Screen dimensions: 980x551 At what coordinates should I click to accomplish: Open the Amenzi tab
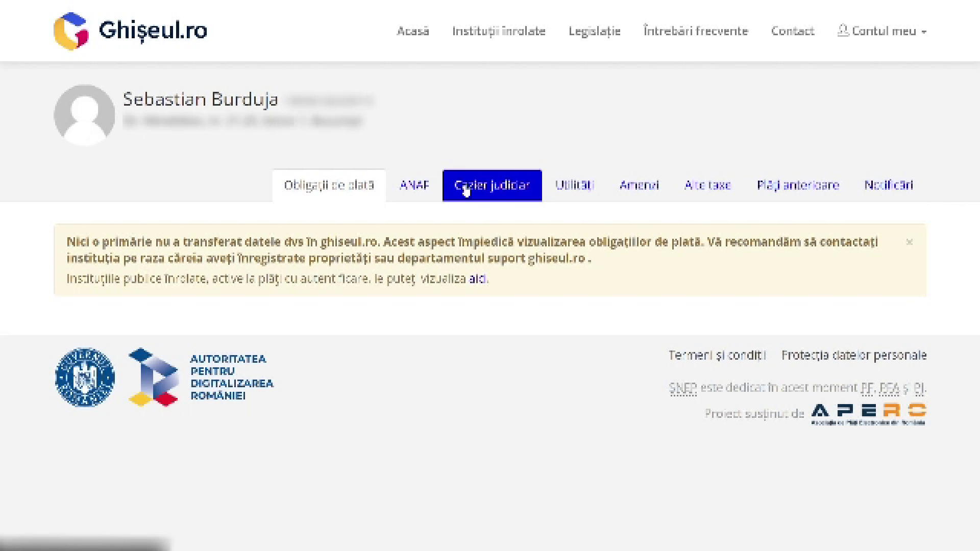point(639,185)
